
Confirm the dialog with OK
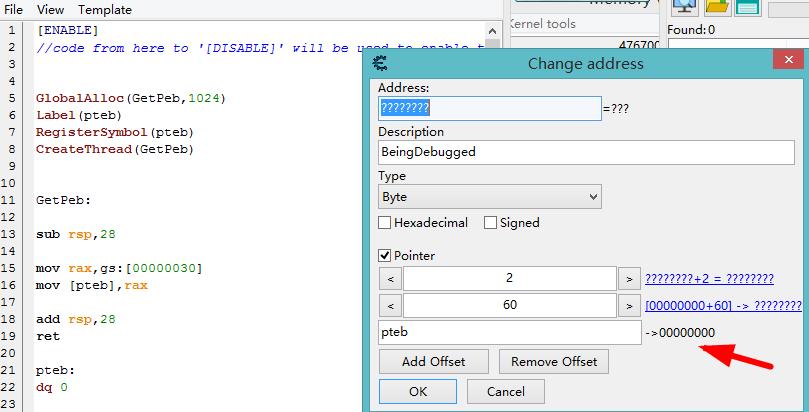pyautogui.click(x=417, y=392)
